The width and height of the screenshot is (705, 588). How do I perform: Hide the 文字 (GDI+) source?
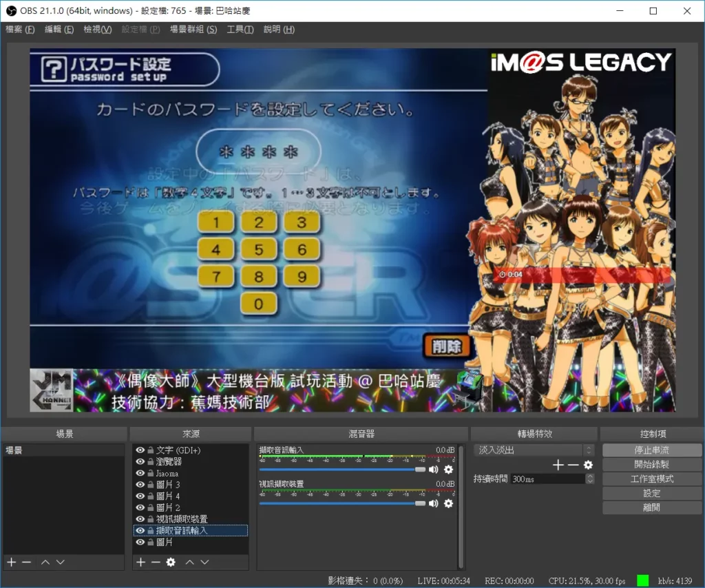(140, 450)
